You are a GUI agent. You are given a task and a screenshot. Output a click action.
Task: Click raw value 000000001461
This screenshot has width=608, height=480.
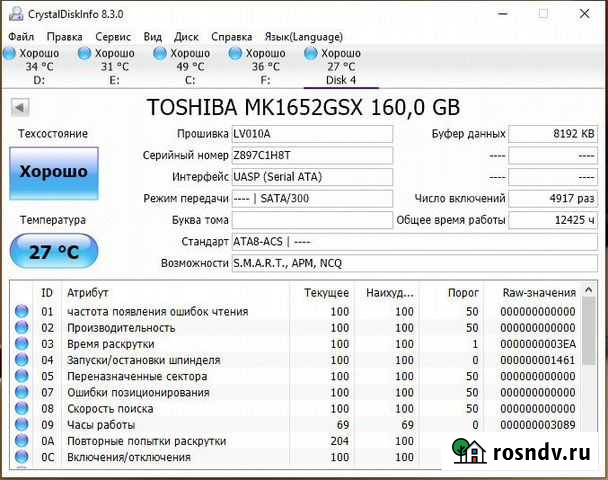click(537, 360)
